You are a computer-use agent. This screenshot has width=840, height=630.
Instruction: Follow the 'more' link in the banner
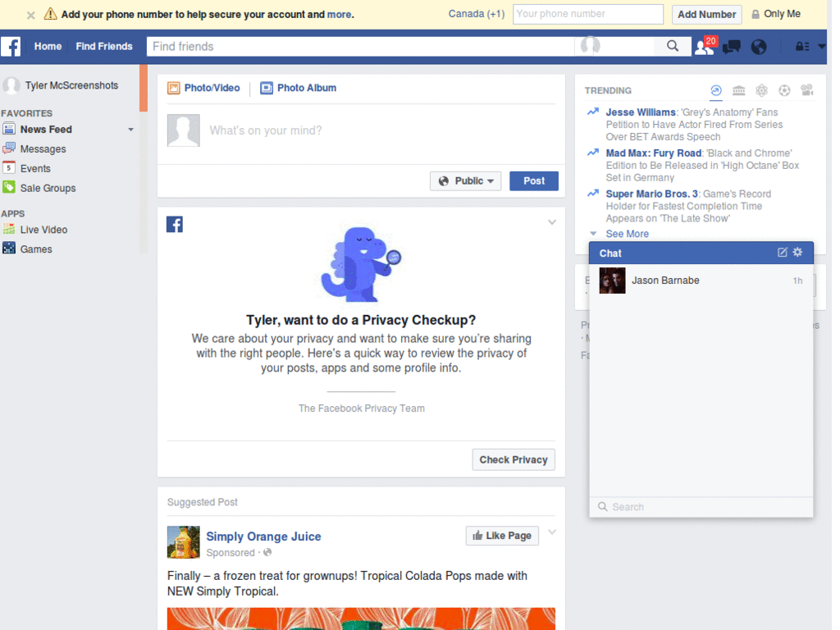(339, 15)
